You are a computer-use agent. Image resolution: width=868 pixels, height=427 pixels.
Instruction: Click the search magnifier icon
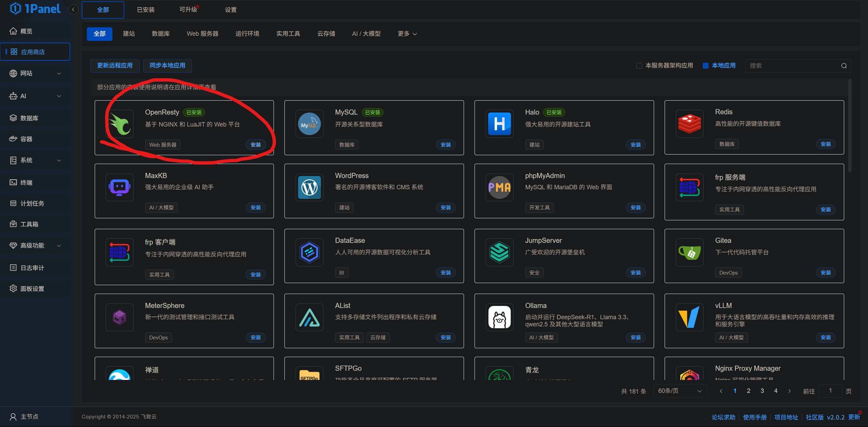click(x=844, y=66)
